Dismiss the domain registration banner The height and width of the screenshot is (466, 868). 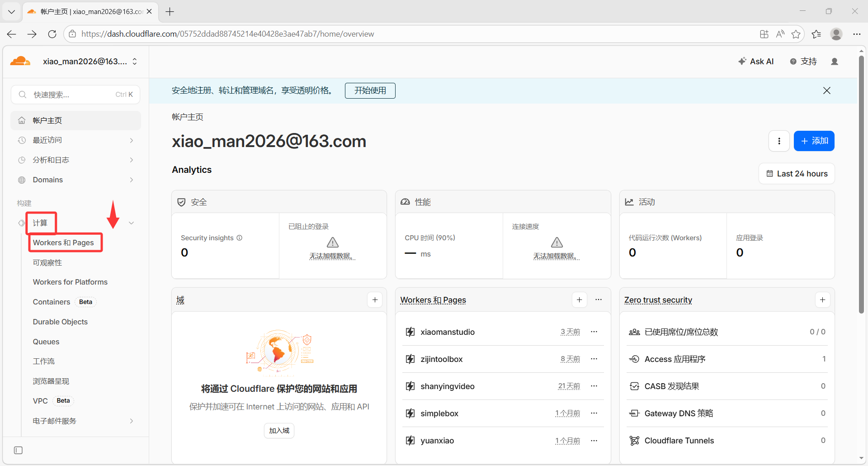[x=826, y=90]
